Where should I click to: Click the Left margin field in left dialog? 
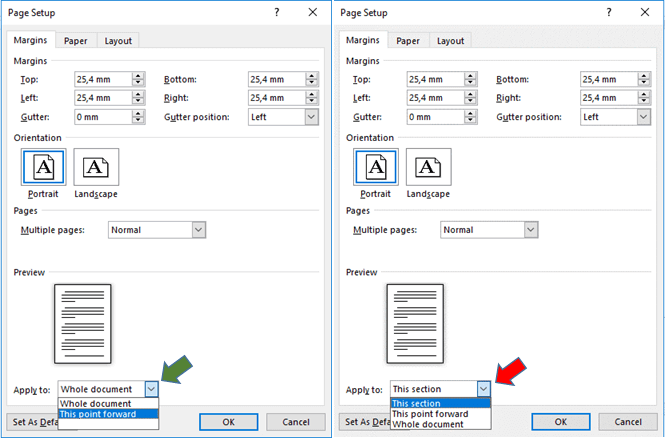103,98
